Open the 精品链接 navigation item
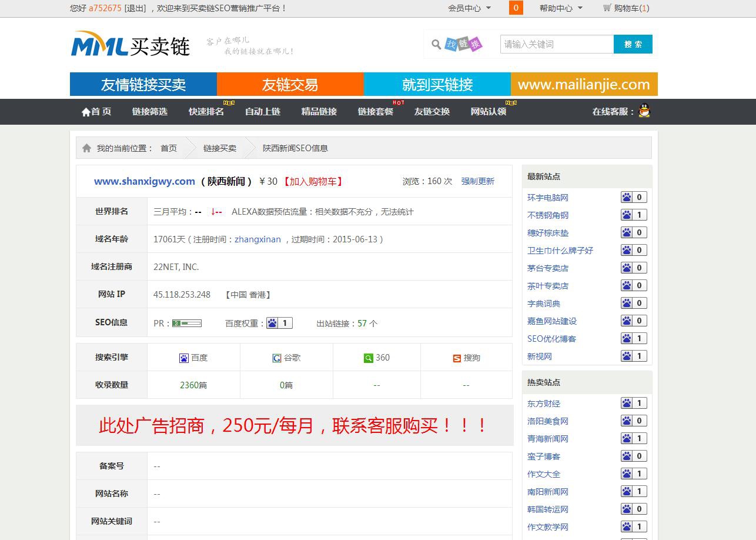 tap(319, 111)
